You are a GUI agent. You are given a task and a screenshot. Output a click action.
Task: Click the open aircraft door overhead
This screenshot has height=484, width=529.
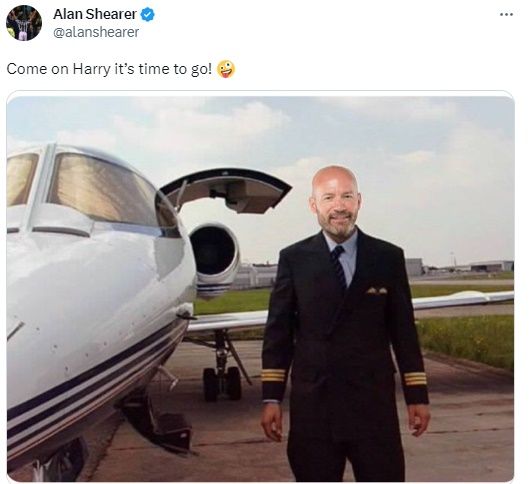pyautogui.click(x=226, y=190)
